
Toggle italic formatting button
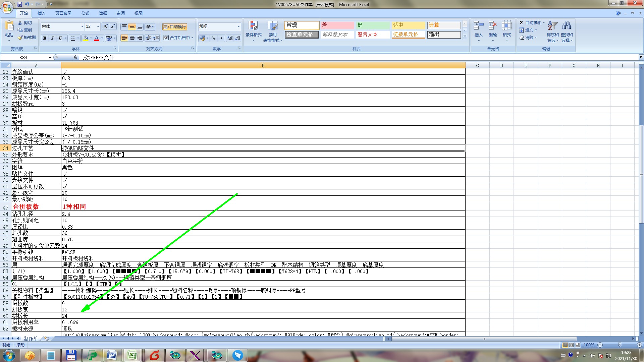[x=52, y=38]
